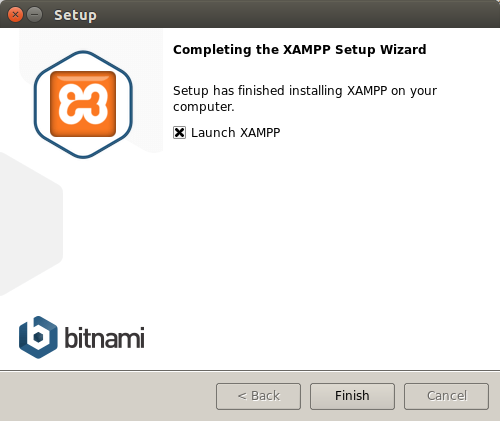500x421 pixels.
Task: Click the 'Setup' title text in title bar
Action: click(x=75, y=15)
